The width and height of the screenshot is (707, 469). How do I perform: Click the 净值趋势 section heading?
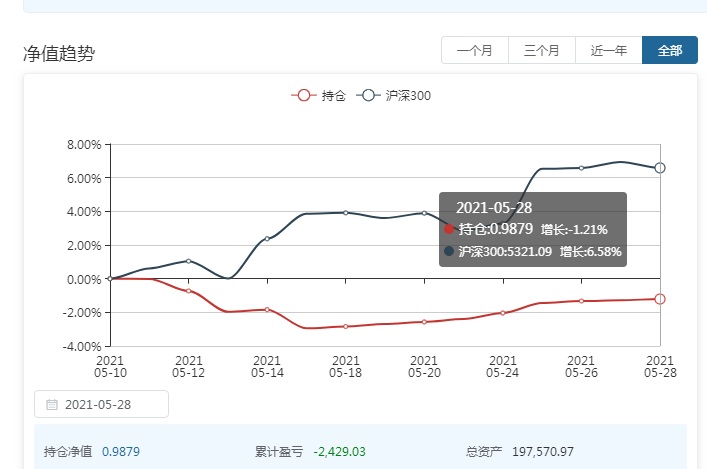[x=59, y=53]
